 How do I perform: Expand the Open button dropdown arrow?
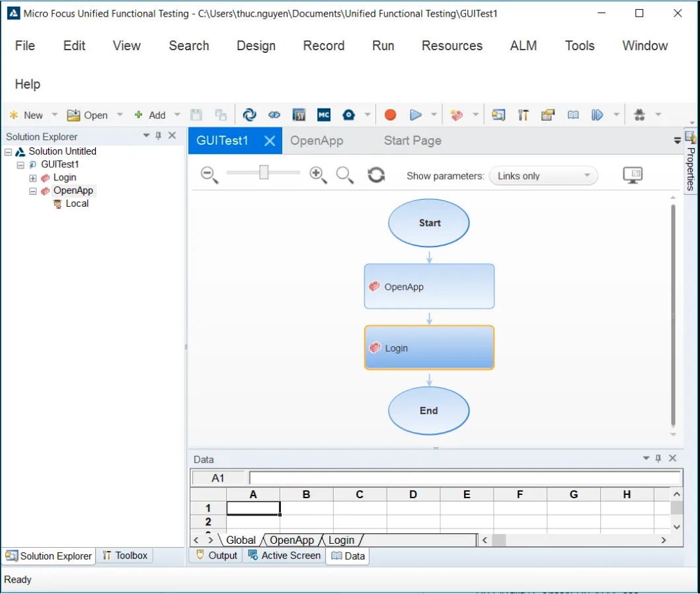(x=120, y=115)
